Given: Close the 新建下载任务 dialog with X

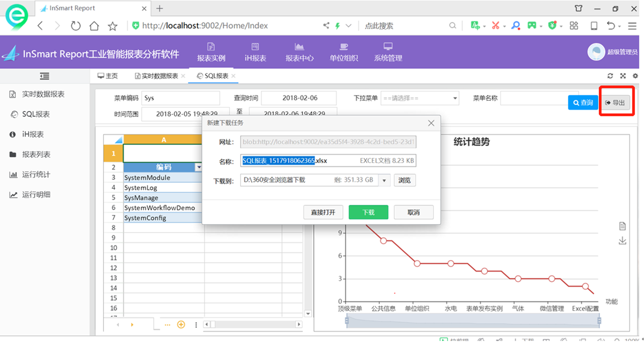Looking at the screenshot, I should pyautogui.click(x=431, y=123).
